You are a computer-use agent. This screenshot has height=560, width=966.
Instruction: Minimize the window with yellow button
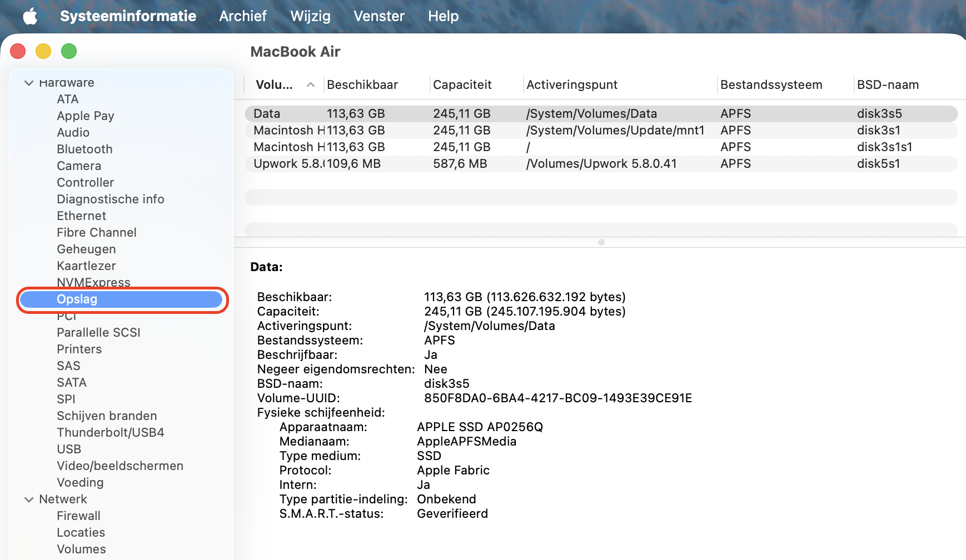pyautogui.click(x=43, y=51)
